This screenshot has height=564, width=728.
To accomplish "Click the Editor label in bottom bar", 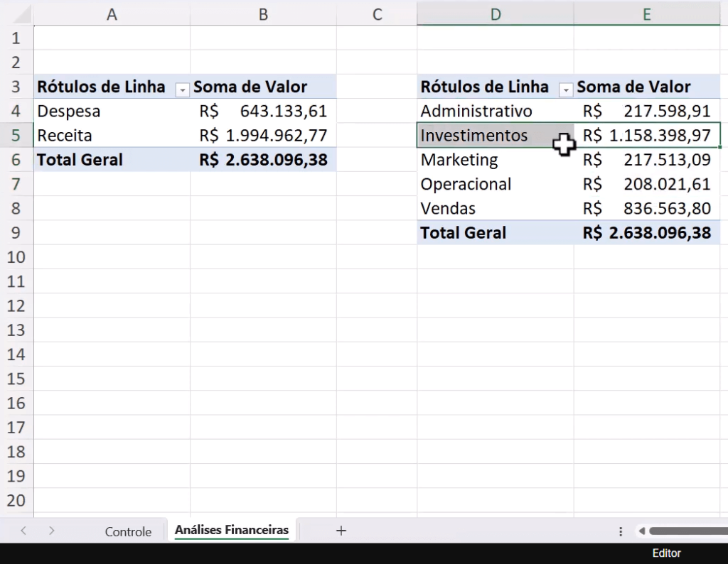I will tap(666, 553).
